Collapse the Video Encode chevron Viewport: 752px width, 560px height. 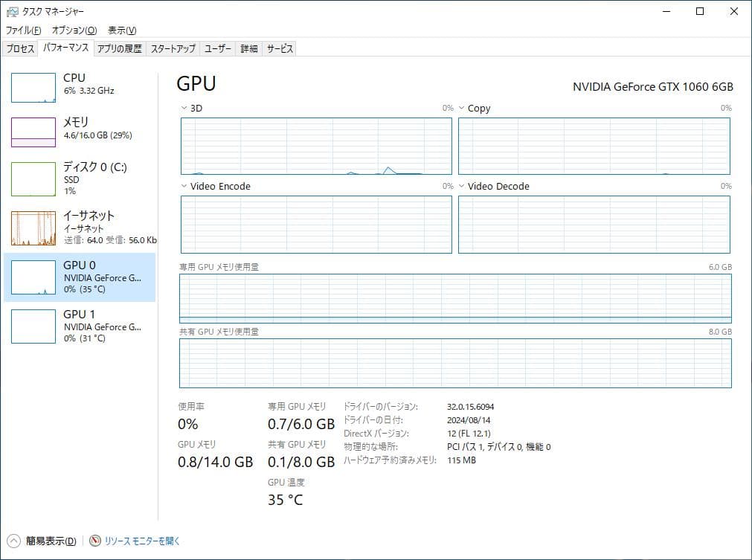[181, 186]
